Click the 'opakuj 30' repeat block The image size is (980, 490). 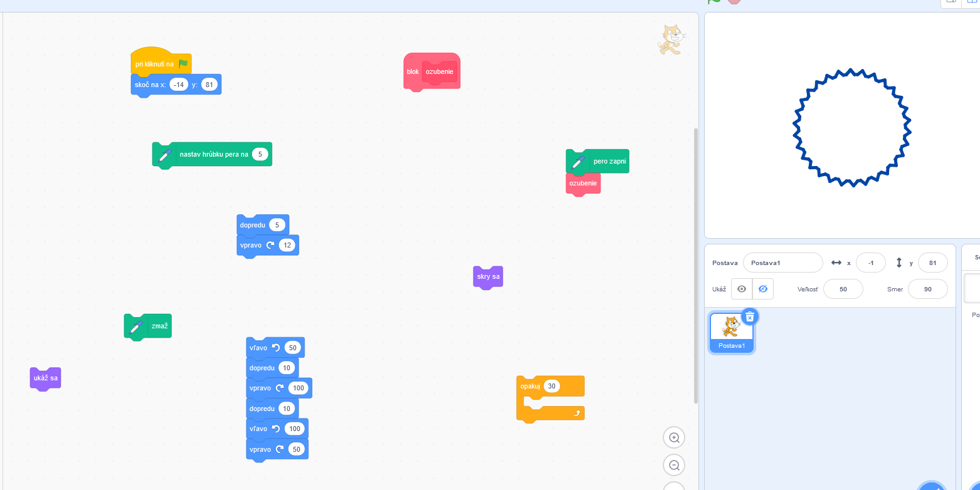point(530,387)
